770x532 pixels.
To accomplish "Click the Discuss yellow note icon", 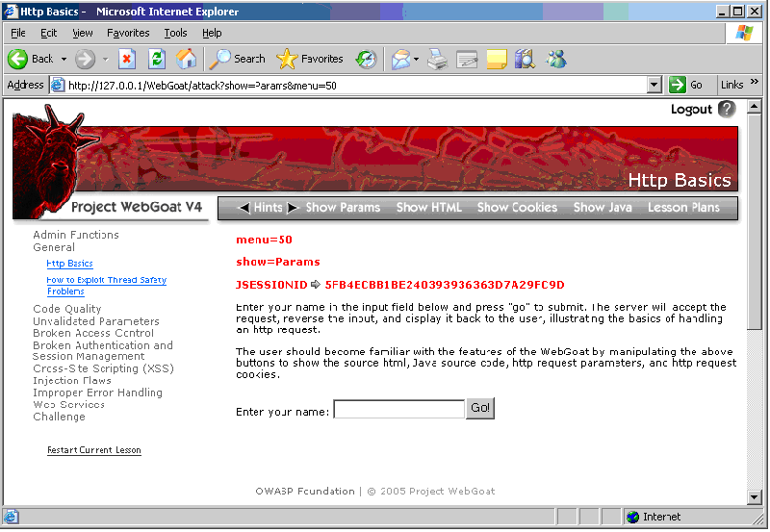I will [497, 60].
